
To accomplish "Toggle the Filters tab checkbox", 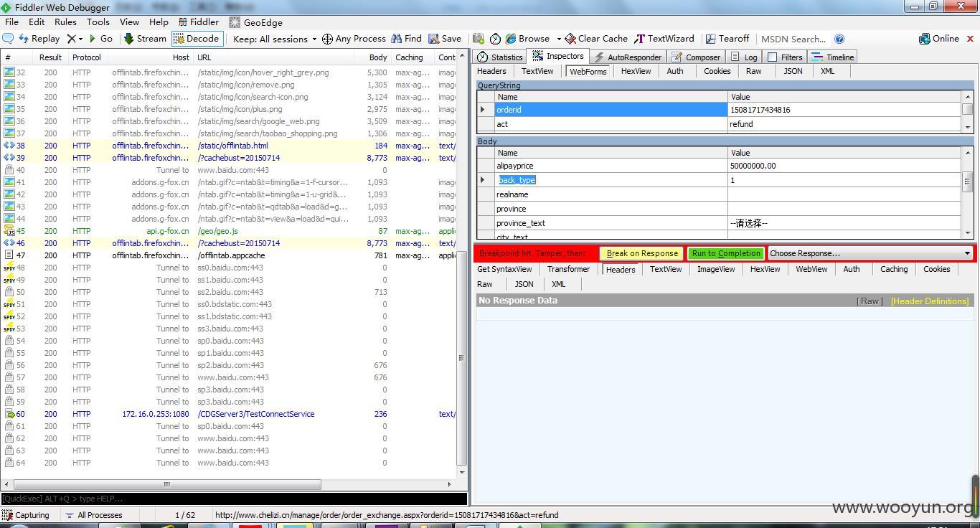I will 772,57.
